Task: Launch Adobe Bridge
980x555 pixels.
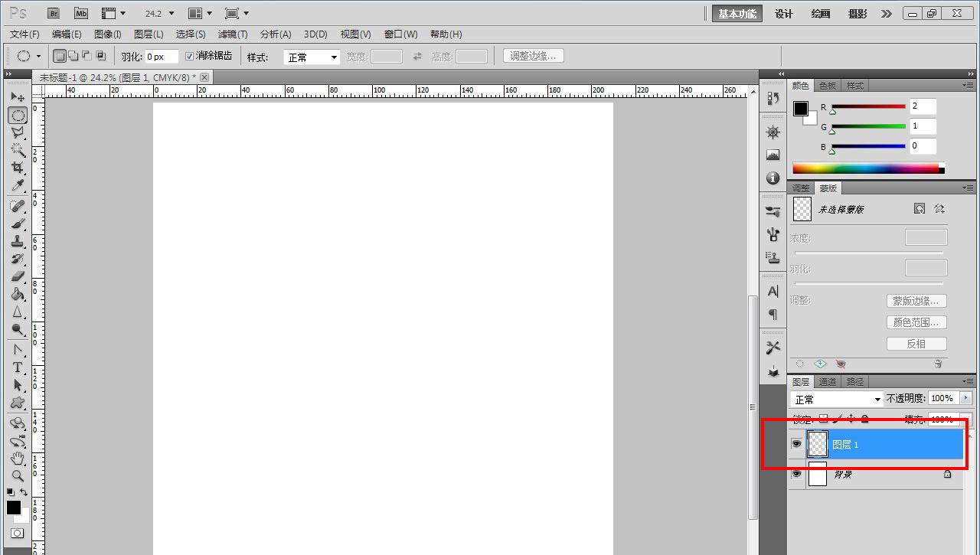Action: pyautogui.click(x=53, y=13)
